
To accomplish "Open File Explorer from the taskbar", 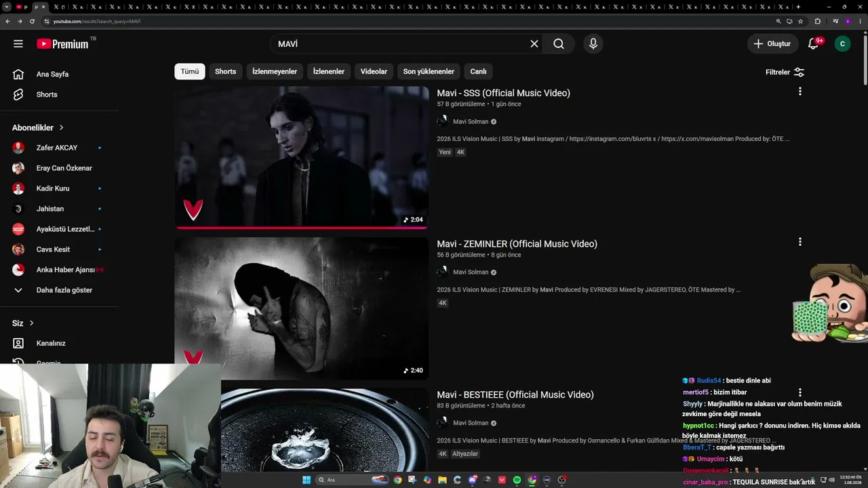I will point(442,480).
